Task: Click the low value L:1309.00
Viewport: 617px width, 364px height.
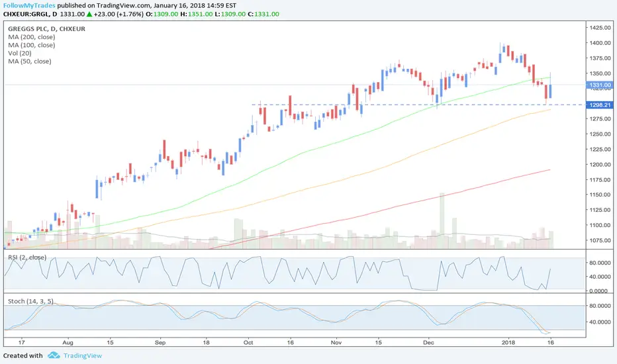Action: pyautogui.click(x=230, y=14)
